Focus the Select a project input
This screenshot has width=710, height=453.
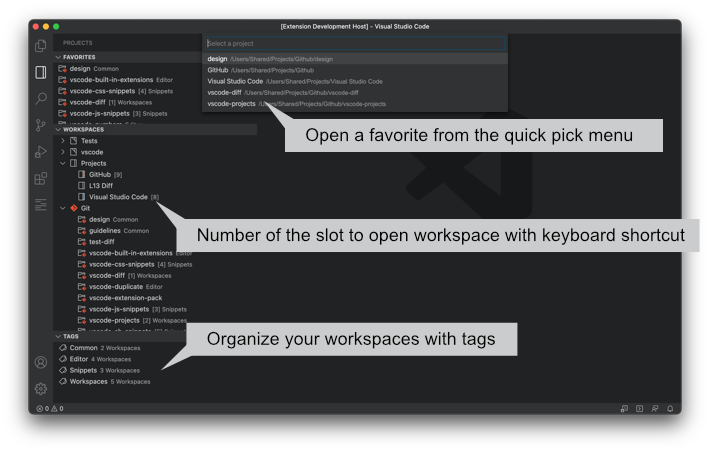click(x=355, y=43)
